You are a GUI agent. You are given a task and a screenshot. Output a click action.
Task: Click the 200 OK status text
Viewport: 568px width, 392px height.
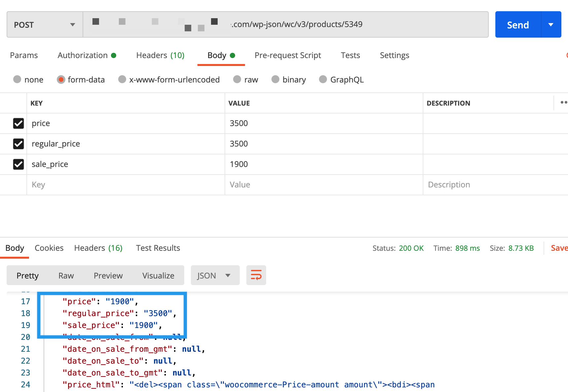411,248
